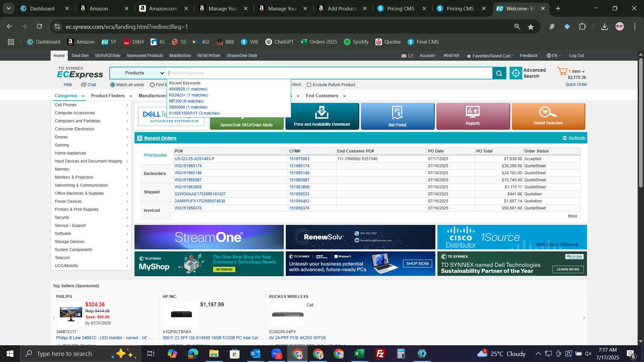Screen dimensions: 644x362
Task: Switch to the Invoiced tab
Action: click(x=152, y=210)
